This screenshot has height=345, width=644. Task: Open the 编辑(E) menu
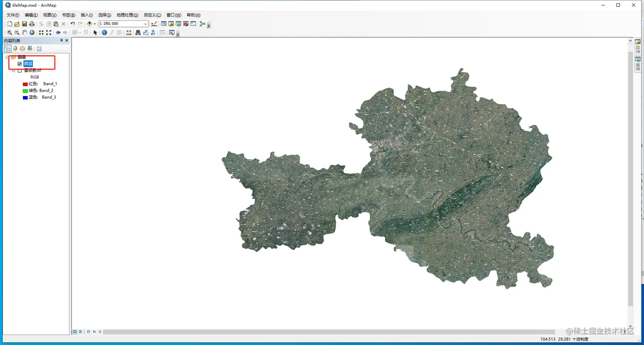[x=31, y=15]
